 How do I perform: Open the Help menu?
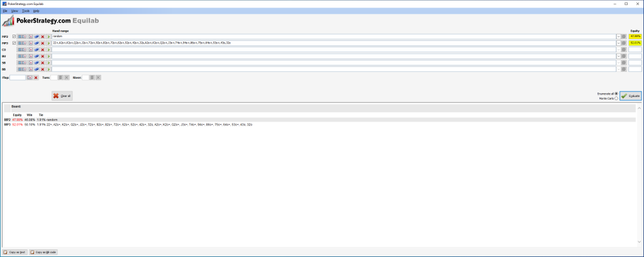click(x=36, y=11)
